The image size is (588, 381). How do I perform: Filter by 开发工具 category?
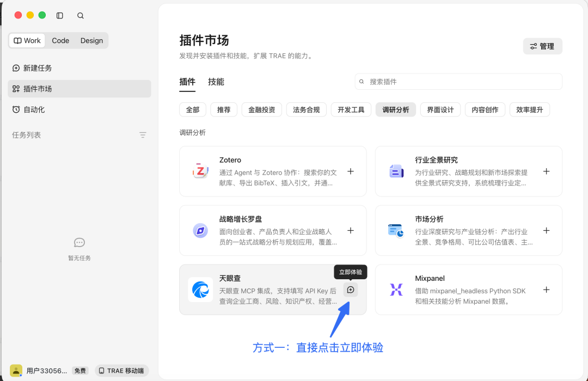[x=351, y=109]
